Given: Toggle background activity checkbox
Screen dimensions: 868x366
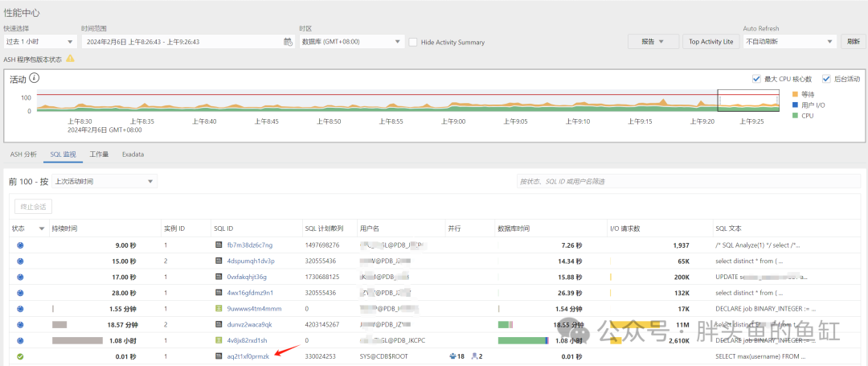Looking at the screenshot, I should coord(826,79).
